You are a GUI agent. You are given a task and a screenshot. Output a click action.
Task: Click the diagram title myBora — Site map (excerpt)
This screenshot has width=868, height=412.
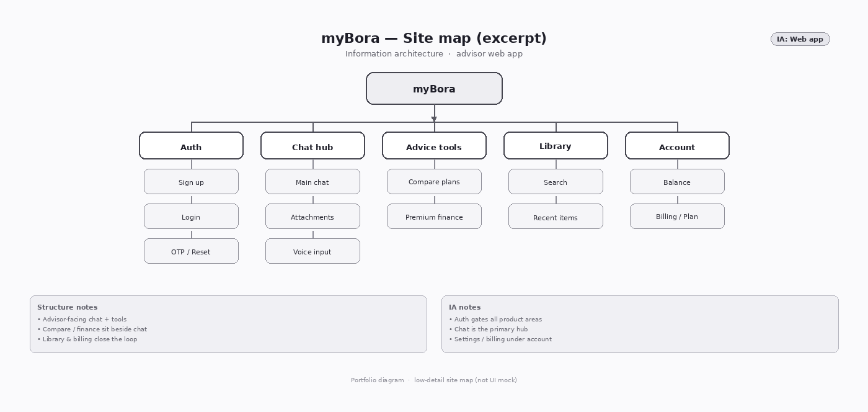point(434,38)
